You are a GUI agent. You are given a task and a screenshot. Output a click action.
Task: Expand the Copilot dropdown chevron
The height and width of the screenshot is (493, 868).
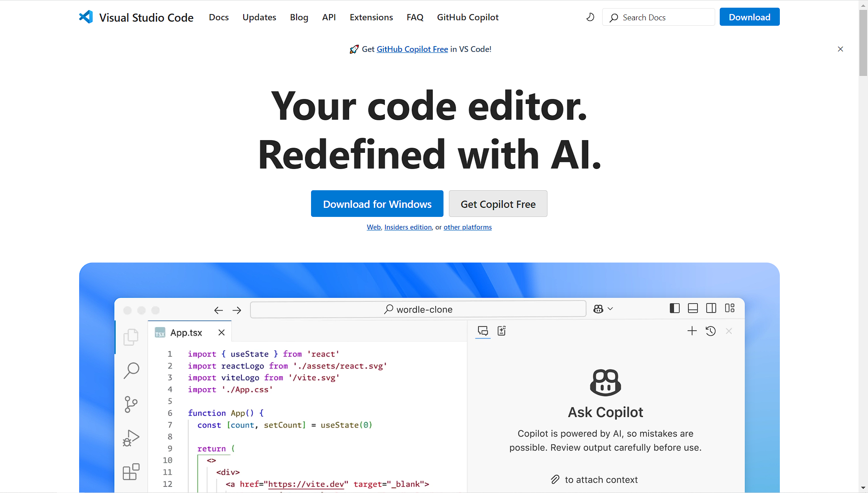(610, 309)
